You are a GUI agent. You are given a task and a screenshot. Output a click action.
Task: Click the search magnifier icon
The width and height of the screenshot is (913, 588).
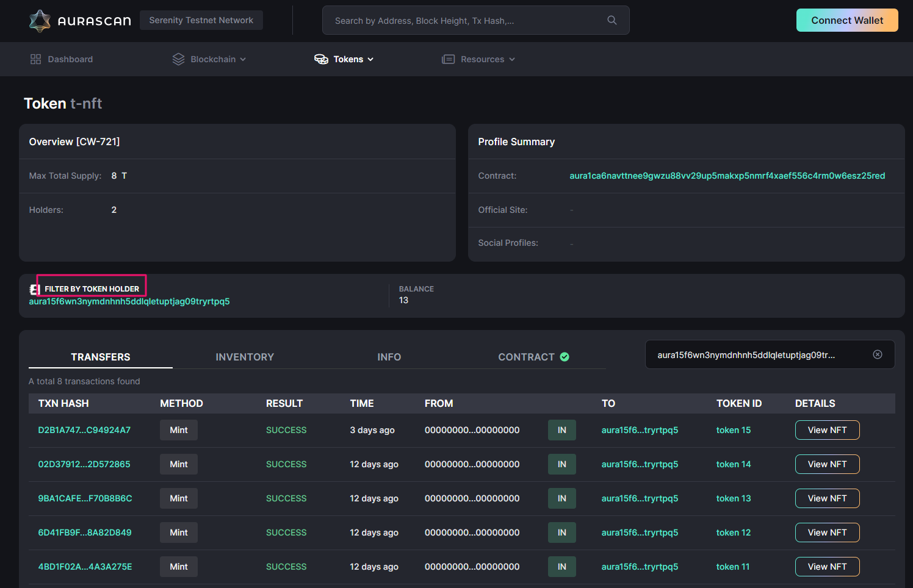click(x=612, y=20)
